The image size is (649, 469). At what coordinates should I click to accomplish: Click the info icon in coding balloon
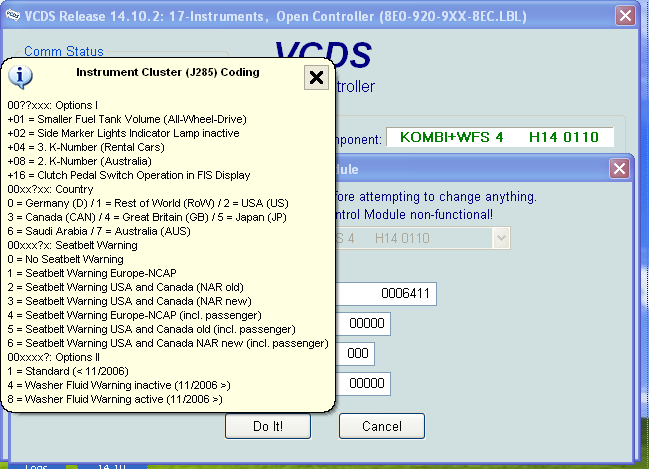coord(20,77)
